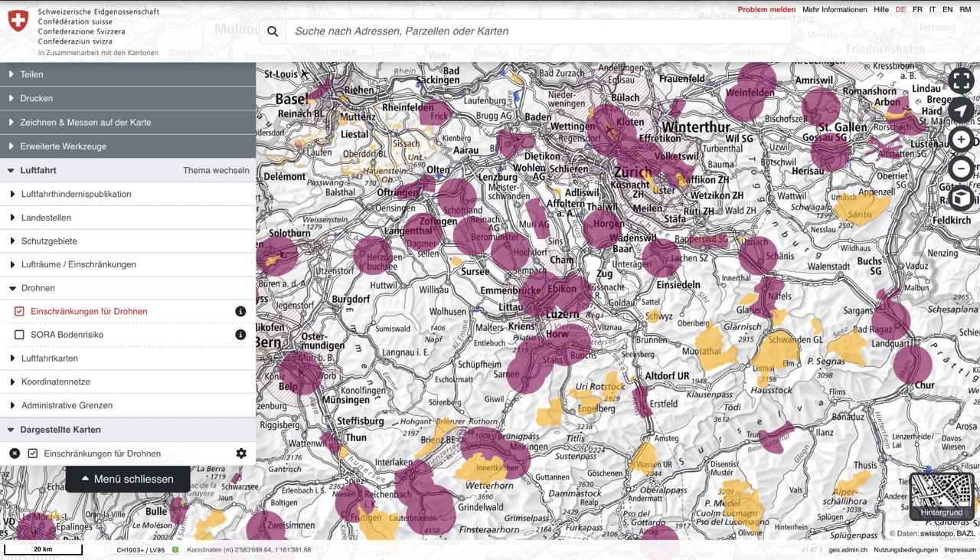980x560 pixels.
Task: Click the Menü schliessen button
Action: pyautogui.click(x=128, y=479)
